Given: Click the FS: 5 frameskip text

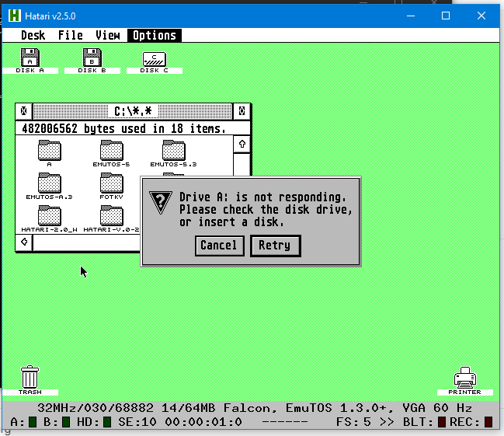Looking at the screenshot, I should point(353,422).
